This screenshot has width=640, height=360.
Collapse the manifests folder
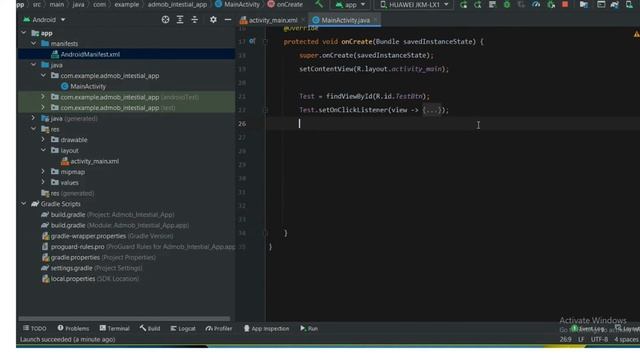(x=33, y=43)
